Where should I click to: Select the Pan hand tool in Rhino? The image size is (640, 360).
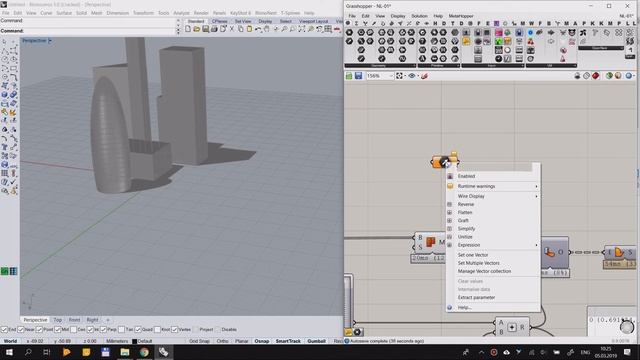tap(267, 29)
